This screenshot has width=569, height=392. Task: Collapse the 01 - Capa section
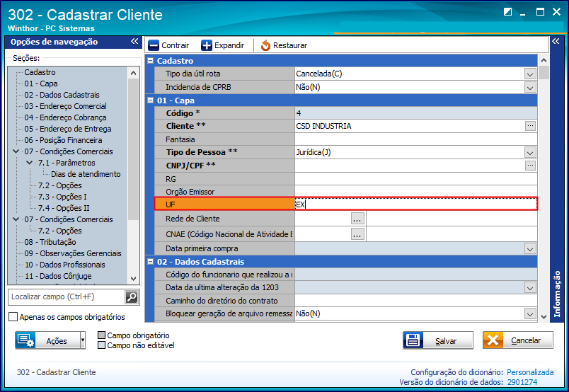(150, 100)
